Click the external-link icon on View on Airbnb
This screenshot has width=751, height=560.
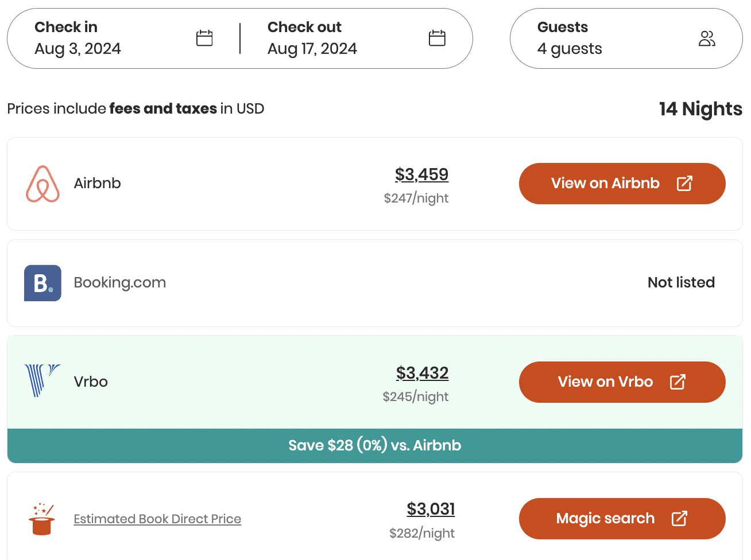pos(685,183)
